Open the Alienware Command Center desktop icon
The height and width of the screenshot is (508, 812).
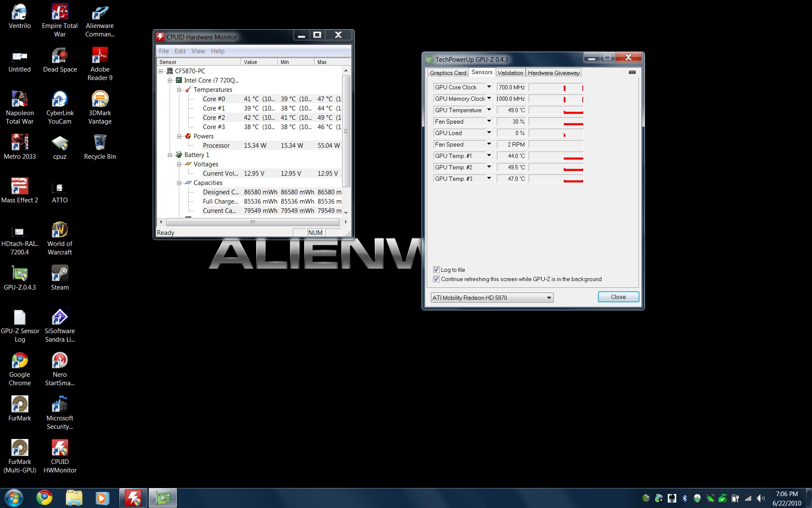100,14
